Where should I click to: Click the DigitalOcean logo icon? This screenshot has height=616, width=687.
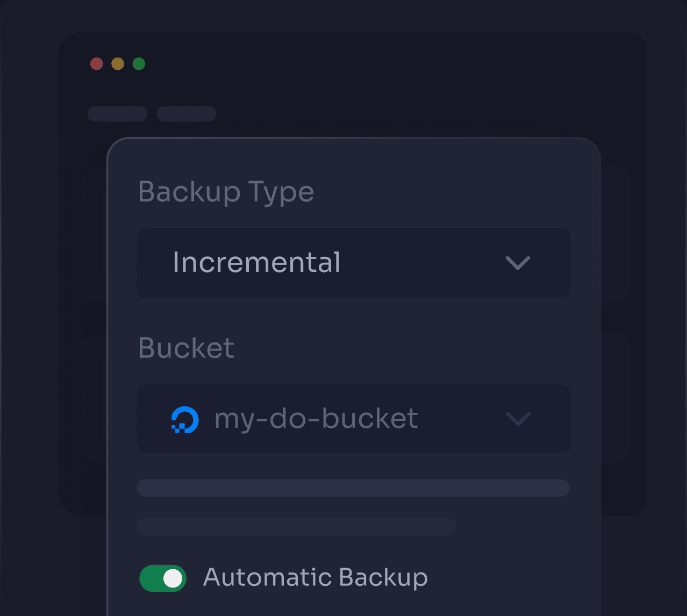tap(185, 420)
